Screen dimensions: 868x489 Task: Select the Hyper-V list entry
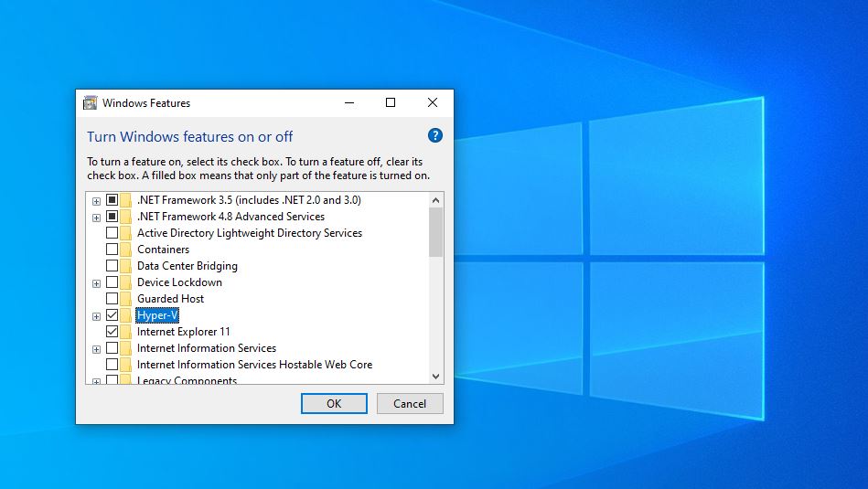pyautogui.click(x=157, y=315)
